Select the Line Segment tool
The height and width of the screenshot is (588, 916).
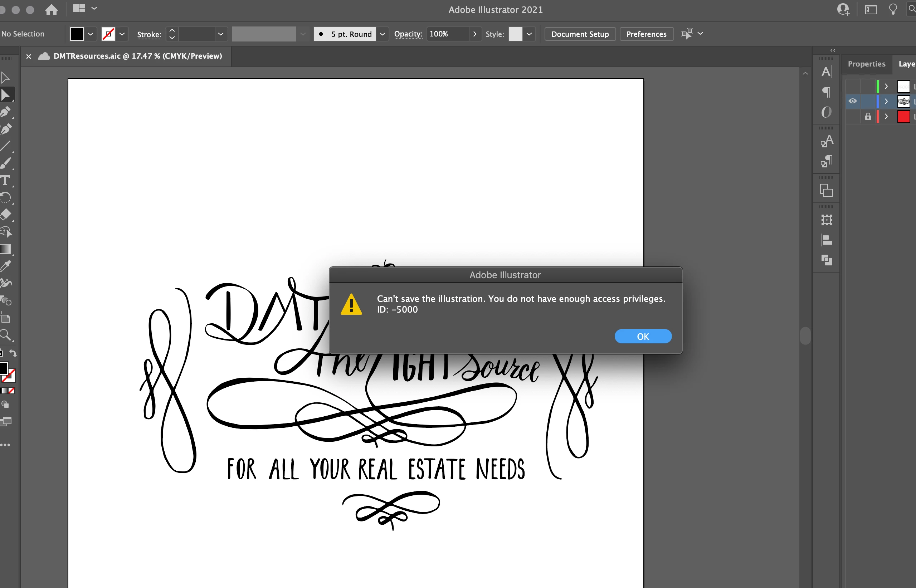(5, 146)
